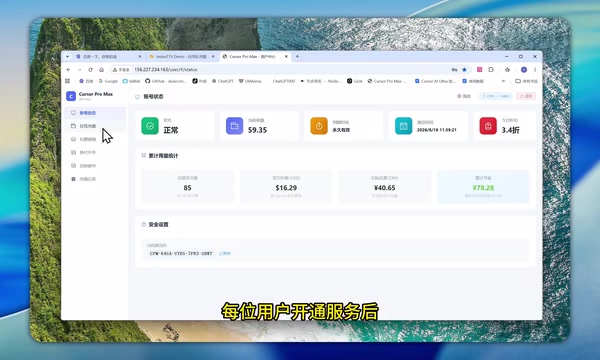
Task: Close the Baidu tab
Action: 140,56
